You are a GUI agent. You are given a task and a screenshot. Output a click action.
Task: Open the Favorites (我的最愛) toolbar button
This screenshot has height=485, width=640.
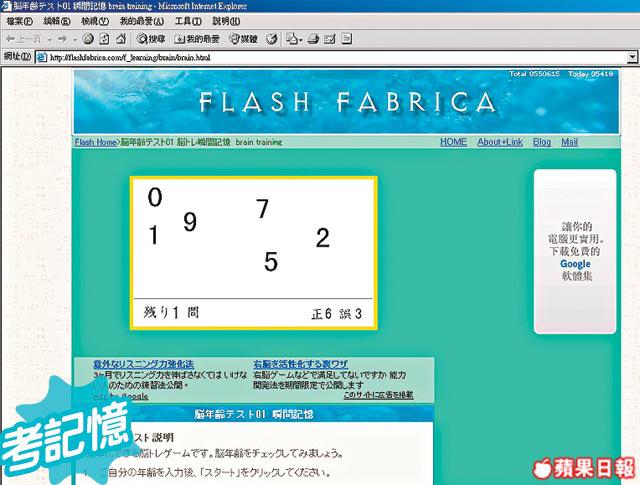(197, 39)
